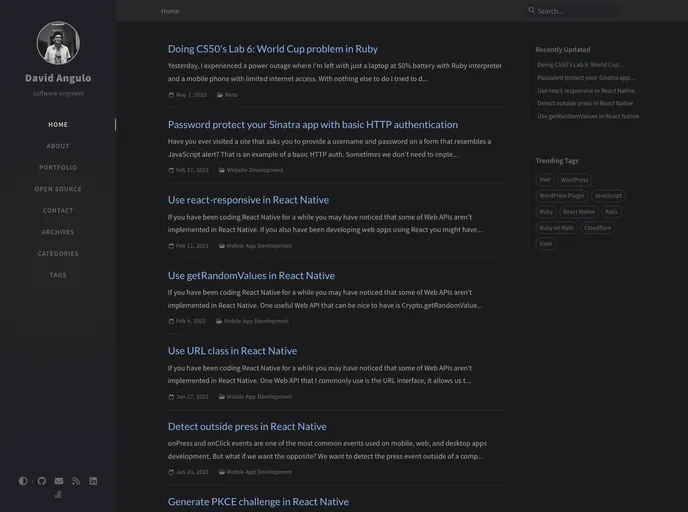The image size is (688, 512).
Task: Click the Home breadcrumb in top bar
Action: (170, 11)
